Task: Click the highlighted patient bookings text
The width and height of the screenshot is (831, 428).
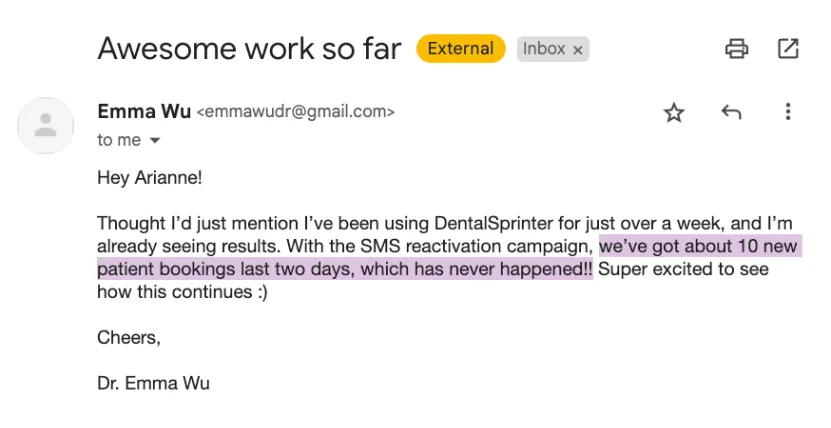Action: click(345, 270)
